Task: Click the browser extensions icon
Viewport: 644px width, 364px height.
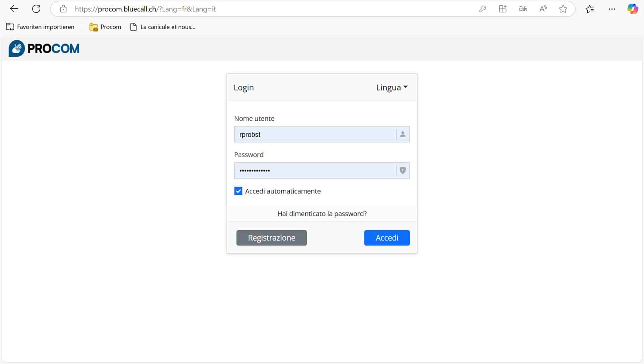Action: click(503, 9)
